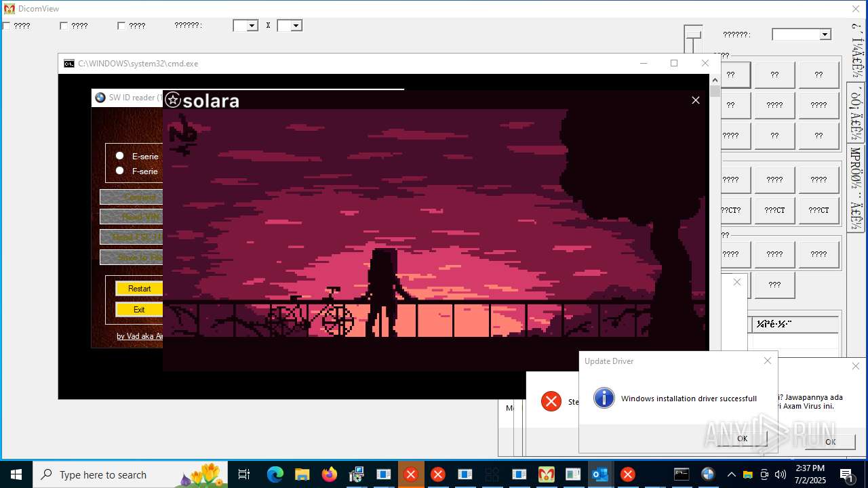The height and width of the screenshot is (488, 868).
Task: Close the Update Driver dialog
Action: tap(768, 361)
